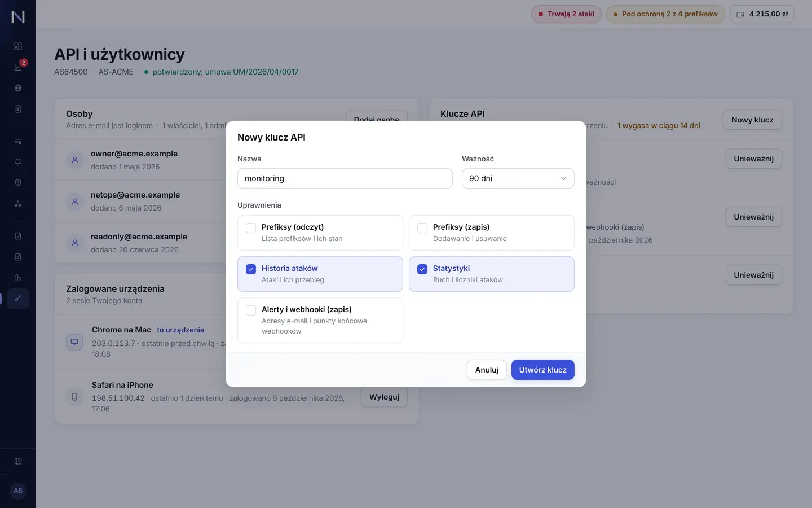Enable the Prefiksy (zapis) permission checkbox
The width and height of the screenshot is (812, 508).
tap(422, 228)
